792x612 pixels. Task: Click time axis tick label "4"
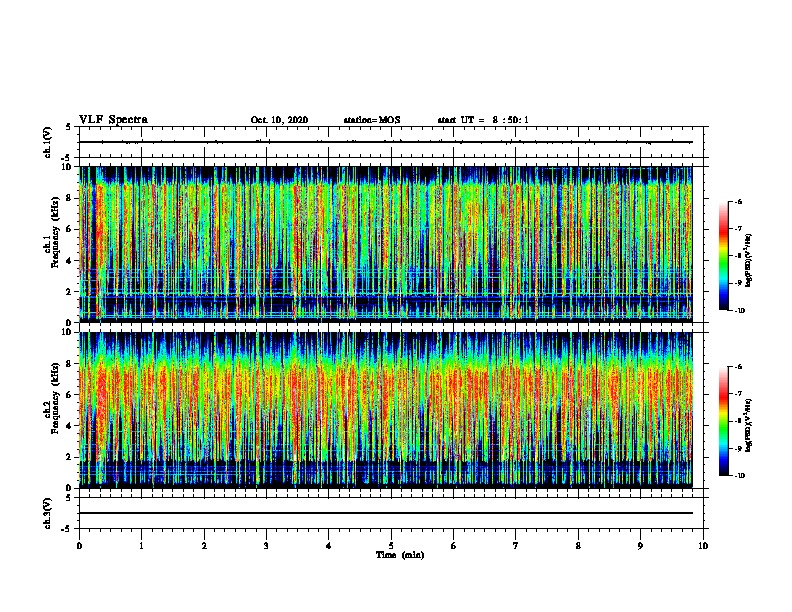(x=329, y=546)
